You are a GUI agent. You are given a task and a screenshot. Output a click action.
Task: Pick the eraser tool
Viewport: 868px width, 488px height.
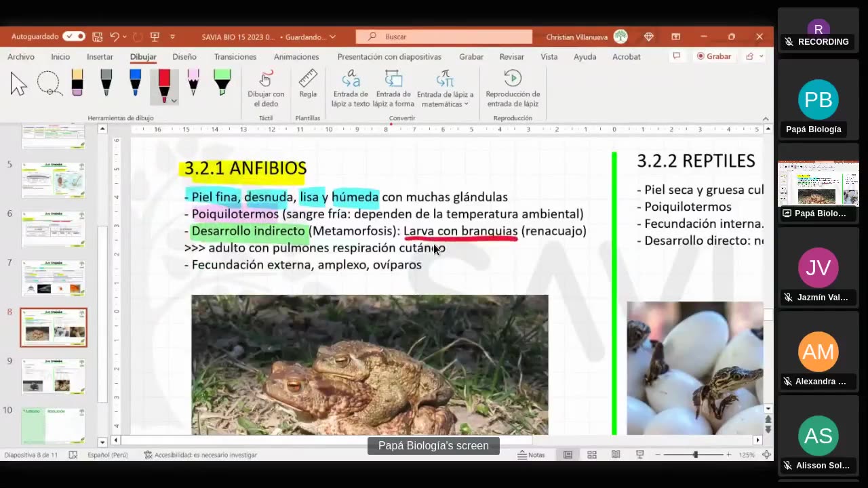tap(77, 83)
